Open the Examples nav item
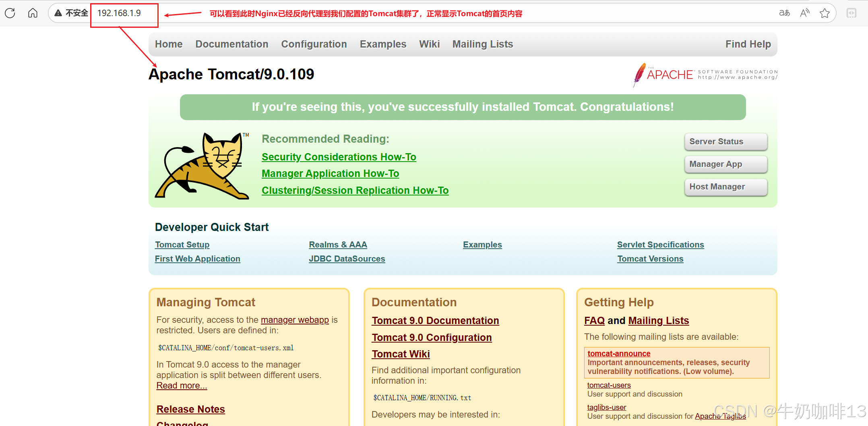868x426 pixels. click(x=383, y=44)
